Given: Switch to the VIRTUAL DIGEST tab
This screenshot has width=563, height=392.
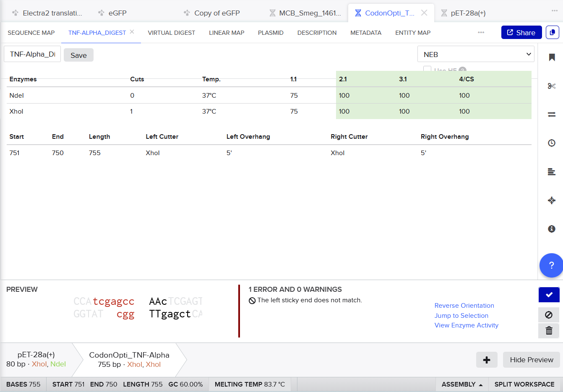Looking at the screenshot, I should pos(172,33).
